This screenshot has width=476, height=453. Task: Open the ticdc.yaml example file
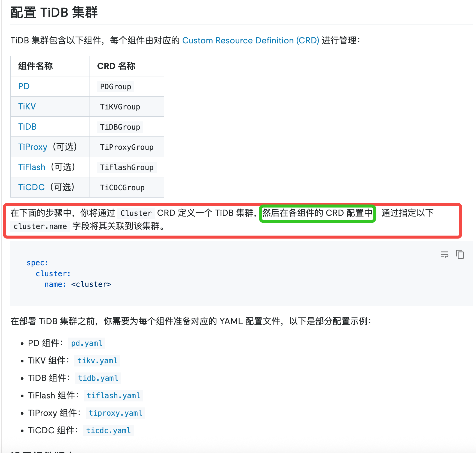tap(108, 430)
